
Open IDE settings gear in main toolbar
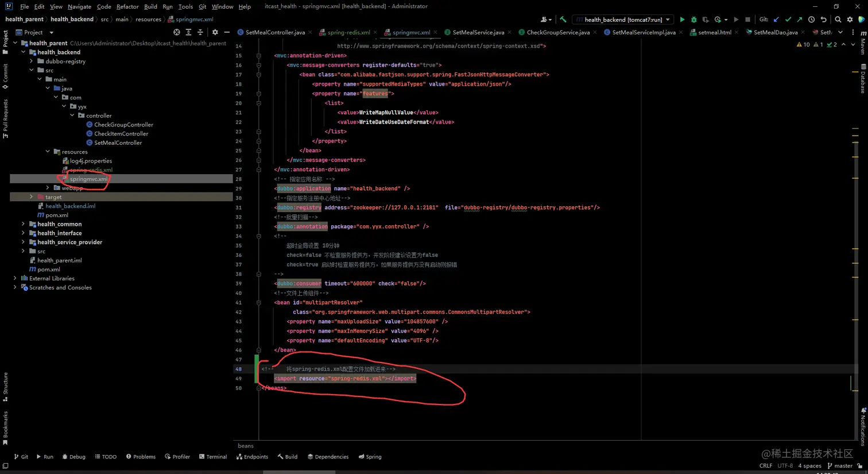tap(850, 20)
